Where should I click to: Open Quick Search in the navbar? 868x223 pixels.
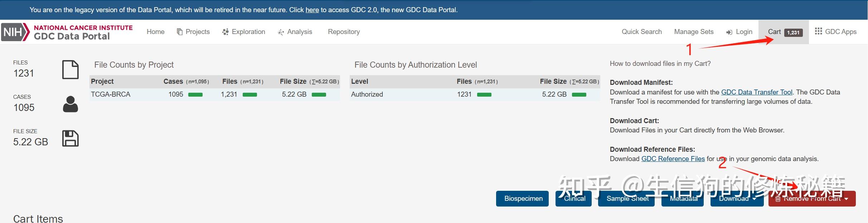(x=641, y=32)
